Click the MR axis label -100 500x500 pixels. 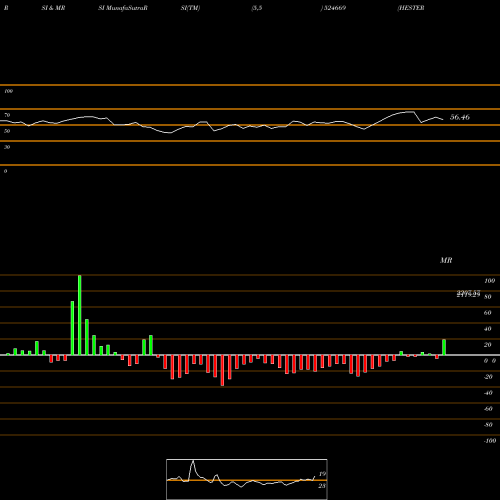click(x=490, y=441)
